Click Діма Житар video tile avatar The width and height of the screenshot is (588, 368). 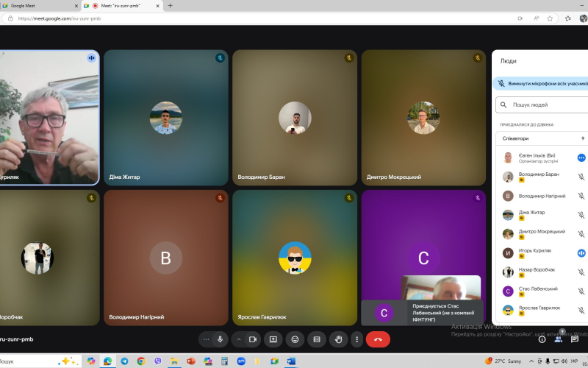[166, 118]
